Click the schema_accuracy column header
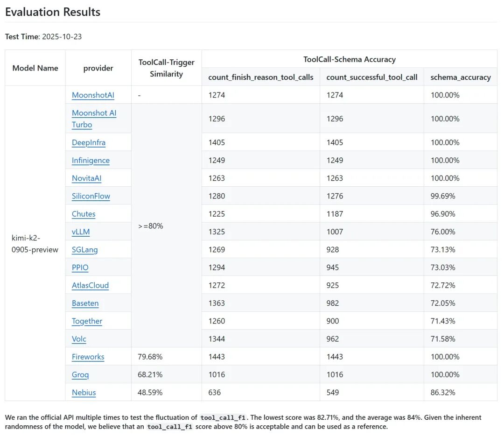The width and height of the screenshot is (504, 437). [461, 78]
